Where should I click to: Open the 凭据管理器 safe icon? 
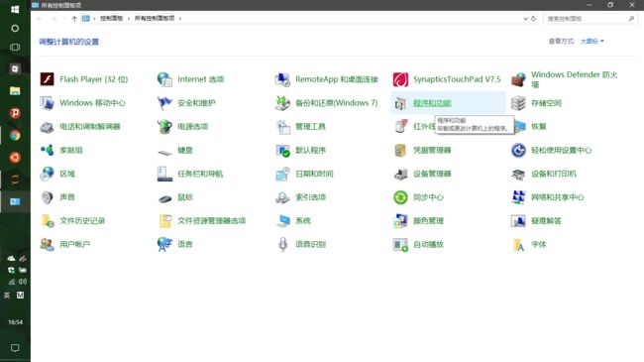(x=400, y=150)
